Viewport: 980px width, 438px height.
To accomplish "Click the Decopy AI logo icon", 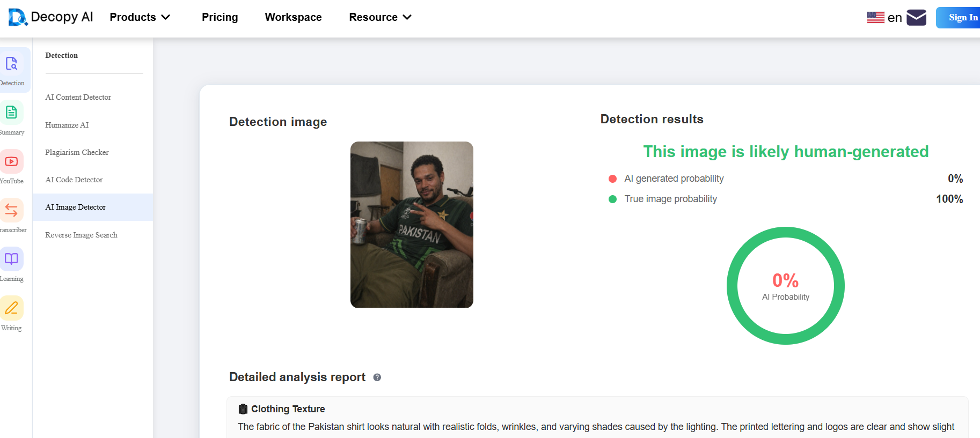I will [18, 17].
